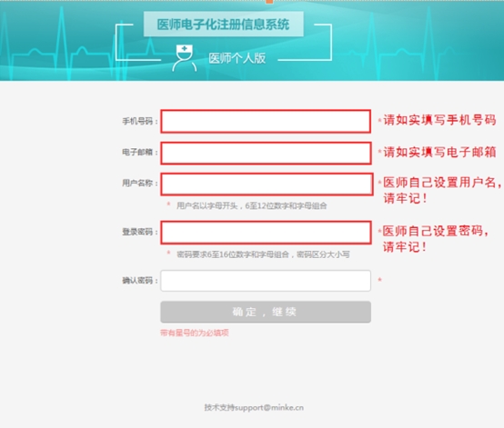504x428 pixels.
Task: Click the doctor avatar icon in the header
Action: click(184, 58)
